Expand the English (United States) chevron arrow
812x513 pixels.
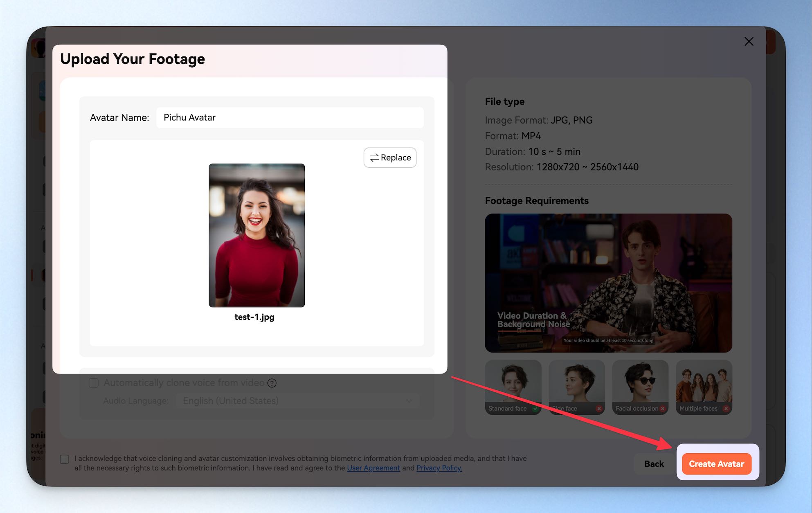[409, 401]
